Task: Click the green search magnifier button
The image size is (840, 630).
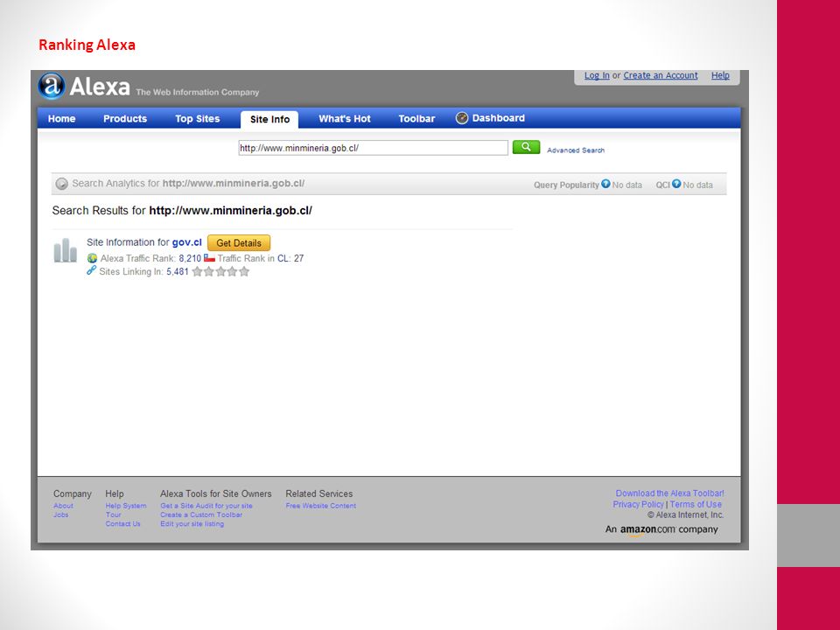Action: pyautogui.click(x=526, y=147)
